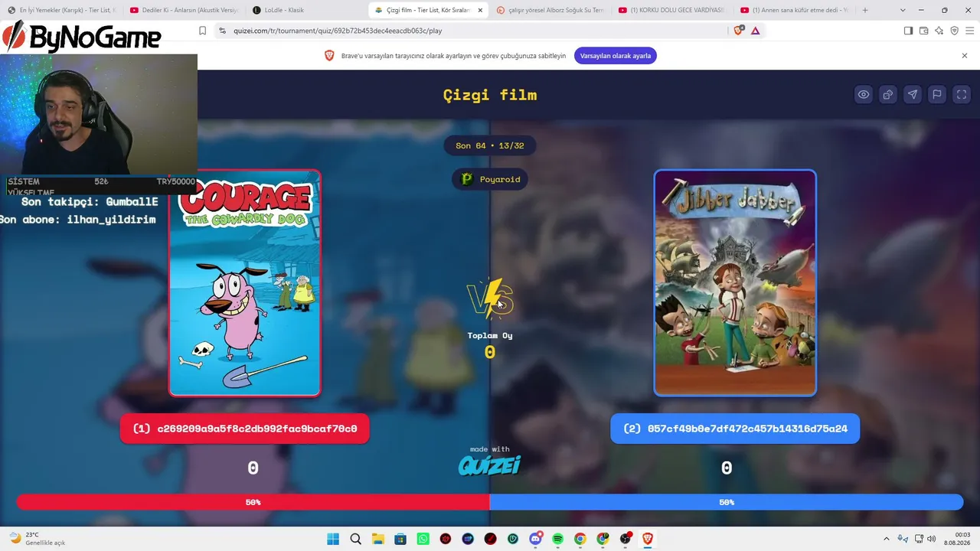Viewport: 980px width, 551px height.
Task: Open the volume control in system tray
Action: point(932,539)
